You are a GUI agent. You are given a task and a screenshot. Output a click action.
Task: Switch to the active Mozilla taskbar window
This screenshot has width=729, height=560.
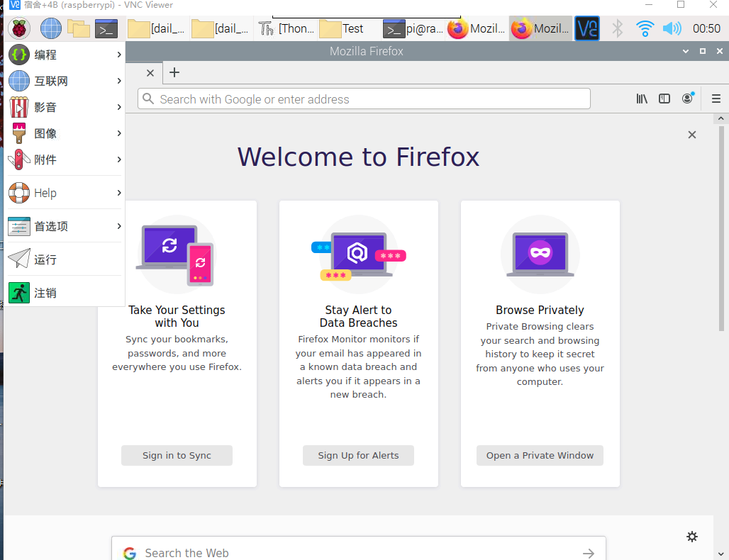click(x=540, y=28)
